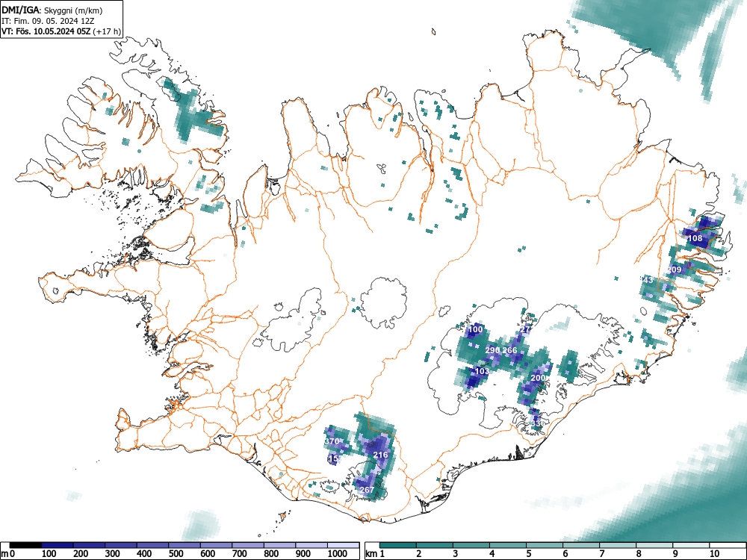Click the black 0–100 m legend swatch

point(25,545)
